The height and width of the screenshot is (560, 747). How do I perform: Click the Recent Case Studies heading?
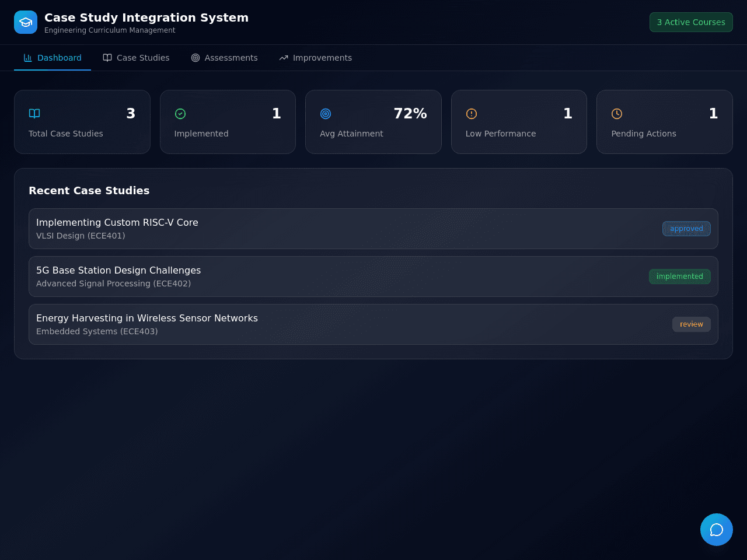tap(89, 191)
